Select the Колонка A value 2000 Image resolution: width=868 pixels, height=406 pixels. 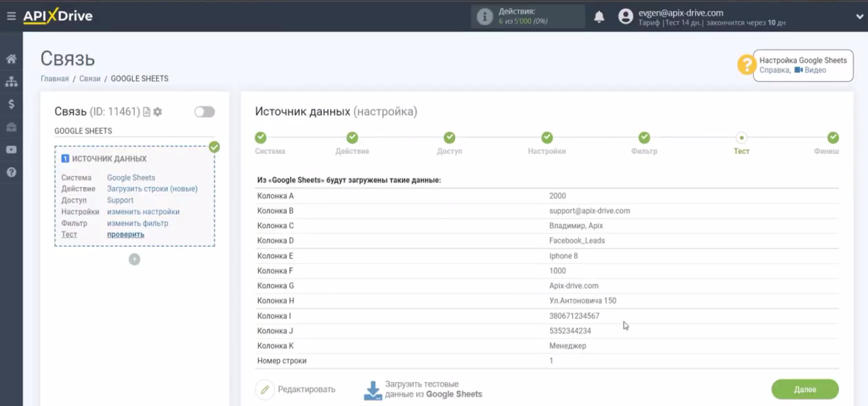click(x=558, y=196)
